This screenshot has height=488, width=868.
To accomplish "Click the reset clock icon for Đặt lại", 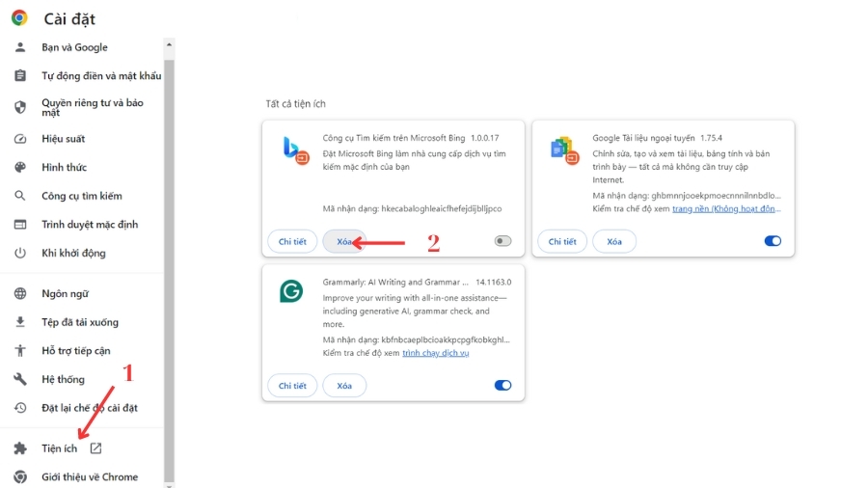I will pos(20,408).
